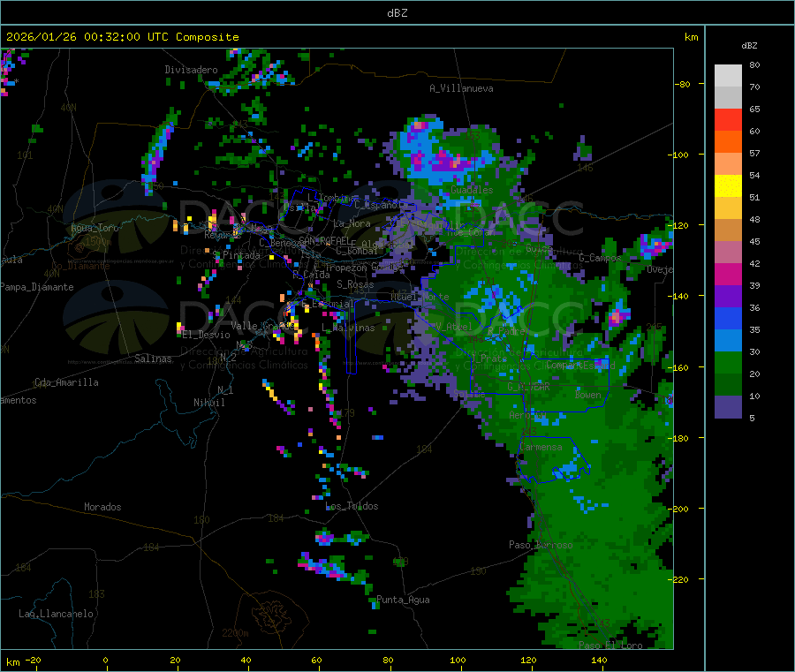Click the Carmensa map label
795x672 pixels.
(541, 447)
